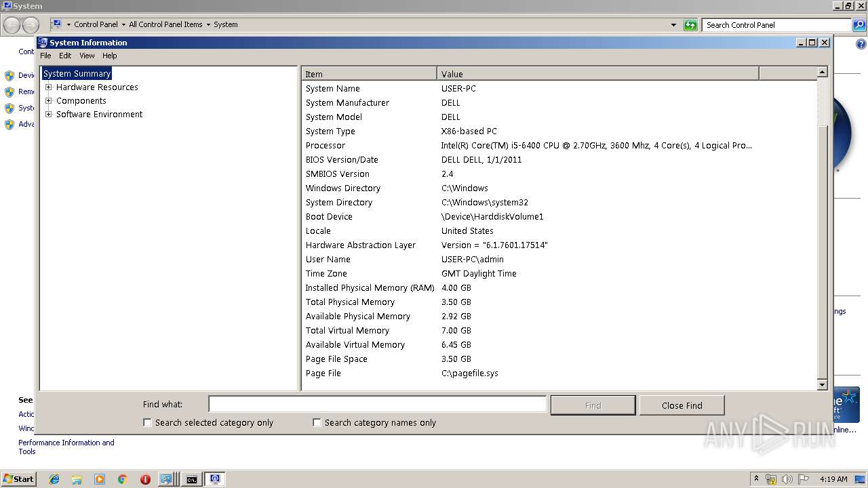Viewport: 868px width, 488px height.
Task: Select the System Name row
Action: click(x=559, y=88)
